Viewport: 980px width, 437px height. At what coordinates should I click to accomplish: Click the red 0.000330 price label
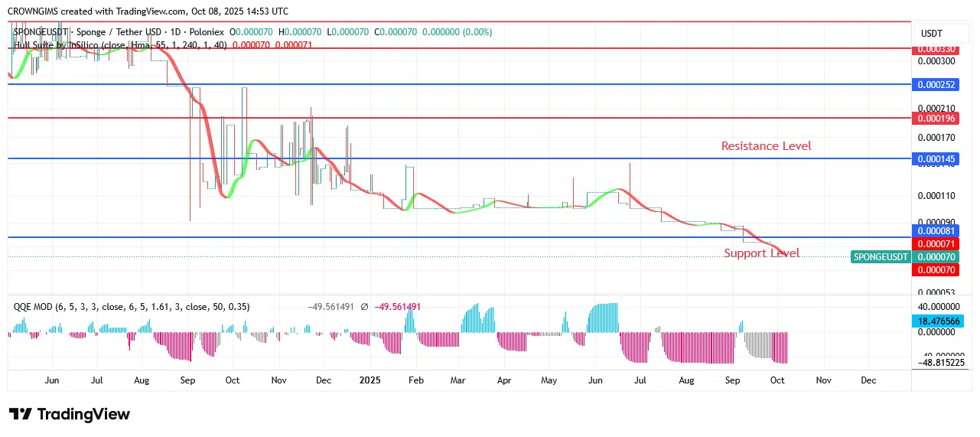(936, 49)
